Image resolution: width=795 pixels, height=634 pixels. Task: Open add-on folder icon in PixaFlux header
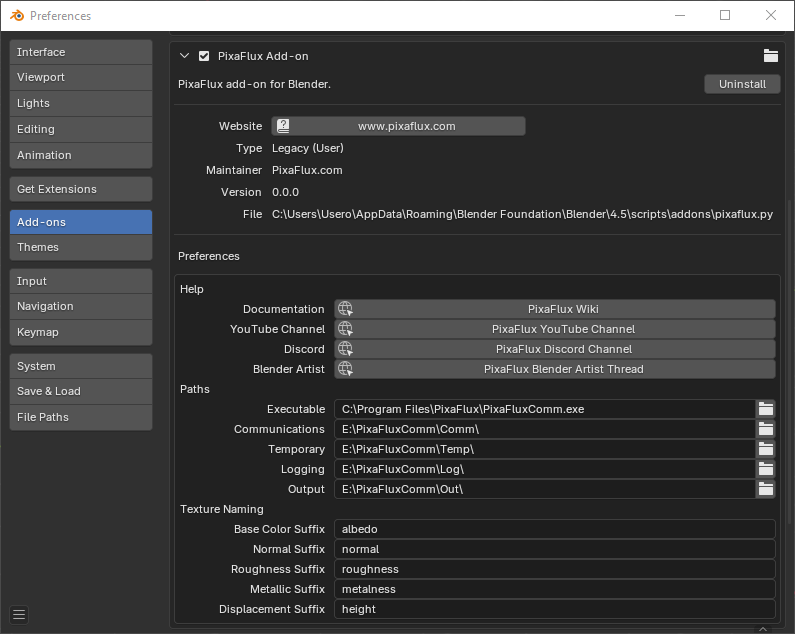point(770,56)
